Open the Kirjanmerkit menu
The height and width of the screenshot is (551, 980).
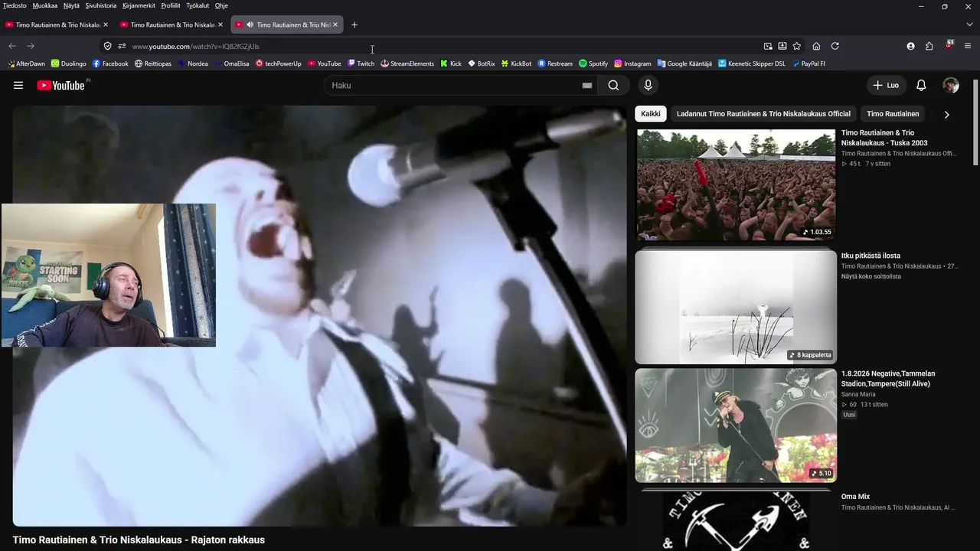point(138,5)
